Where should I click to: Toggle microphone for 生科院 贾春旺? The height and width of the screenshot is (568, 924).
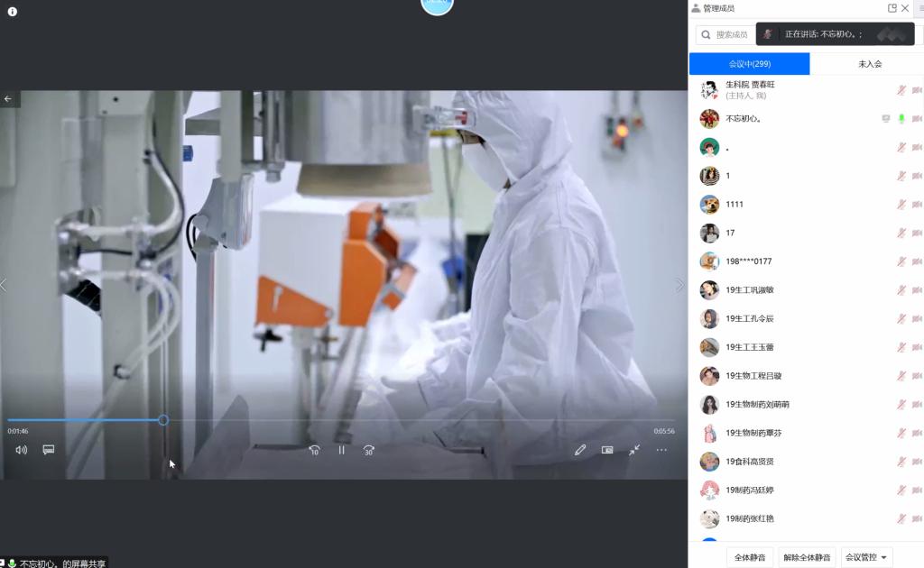(x=901, y=90)
